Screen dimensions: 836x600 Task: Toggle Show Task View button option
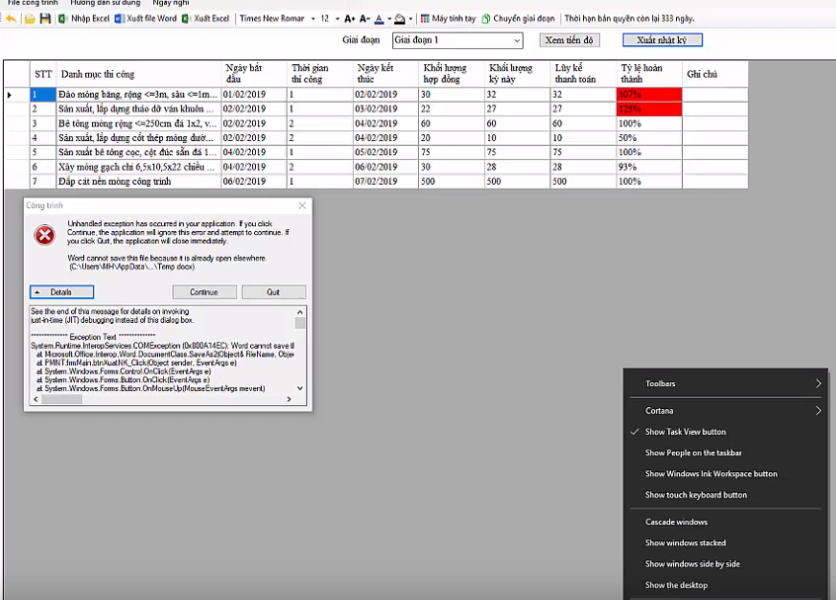click(x=726, y=432)
